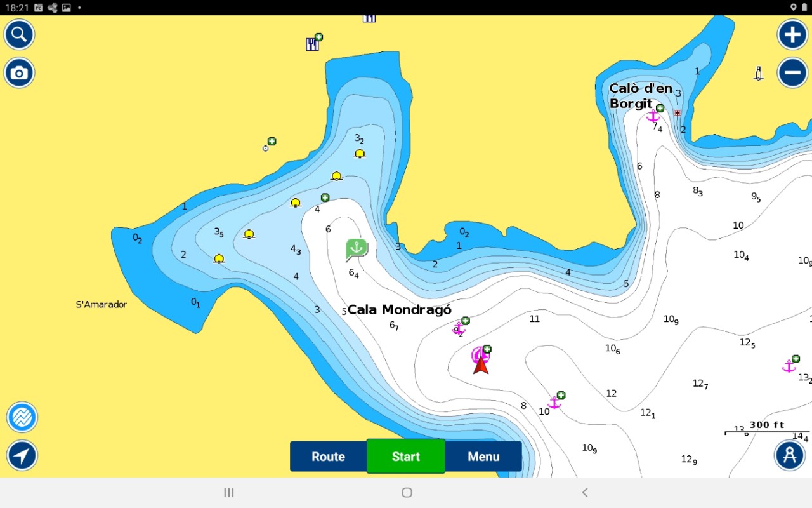This screenshot has width=812, height=508.
Task: Open Android recent apps button
Action: click(x=229, y=493)
